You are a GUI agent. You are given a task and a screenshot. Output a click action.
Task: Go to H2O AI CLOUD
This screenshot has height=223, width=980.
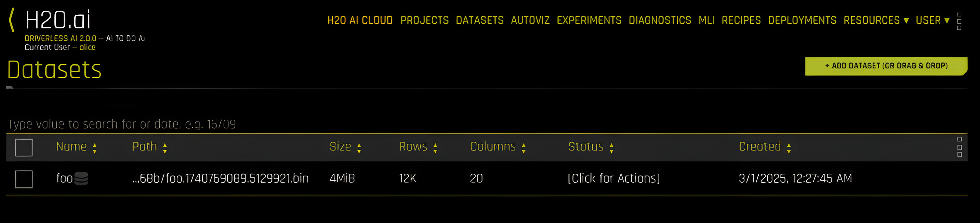[360, 20]
